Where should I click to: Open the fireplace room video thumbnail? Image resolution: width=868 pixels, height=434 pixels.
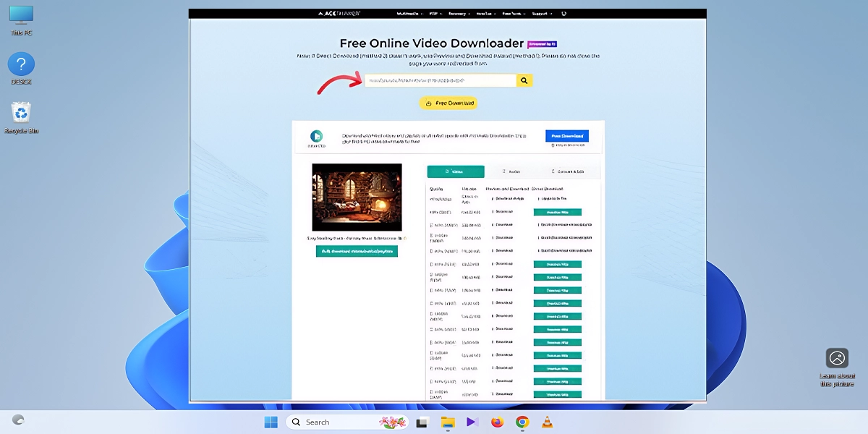[x=357, y=197]
